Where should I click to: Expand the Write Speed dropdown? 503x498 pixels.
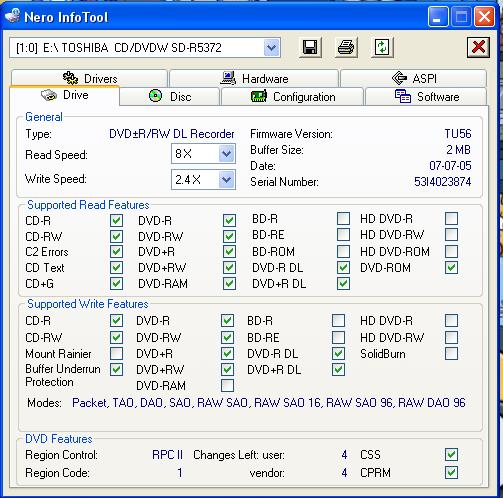click(227, 180)
